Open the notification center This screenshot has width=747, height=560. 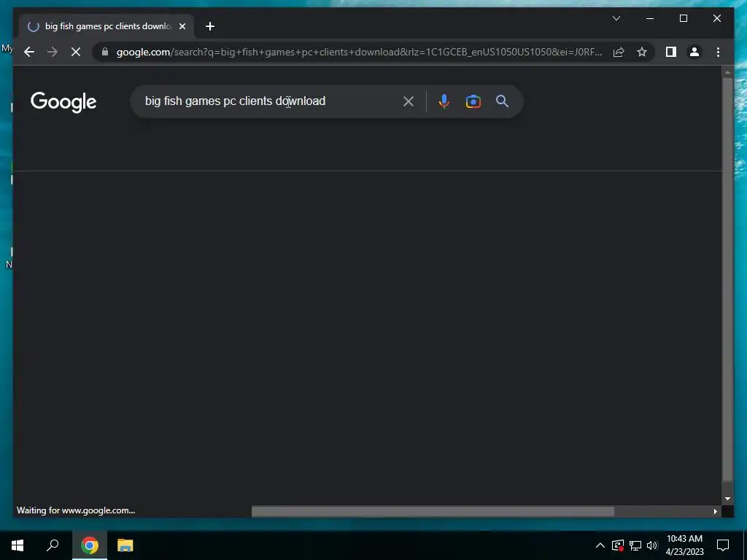(x=723, y=545)
